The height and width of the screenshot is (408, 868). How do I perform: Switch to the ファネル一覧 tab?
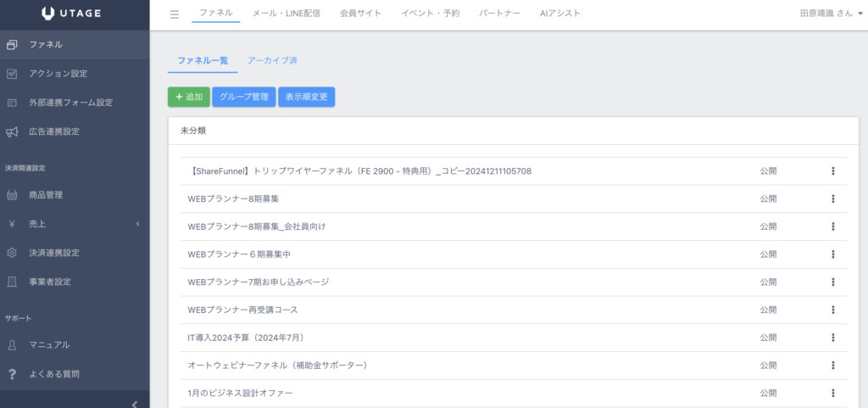click(203, 61)
